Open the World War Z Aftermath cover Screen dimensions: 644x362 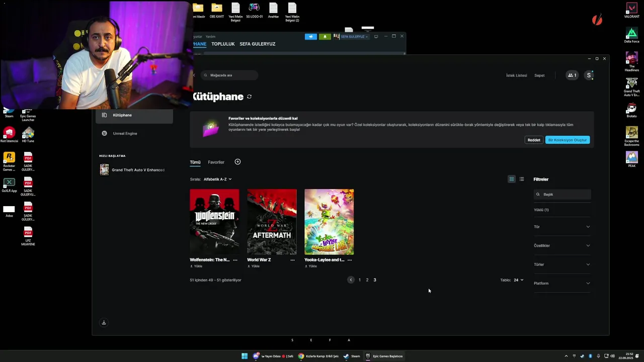pos(272,222)
